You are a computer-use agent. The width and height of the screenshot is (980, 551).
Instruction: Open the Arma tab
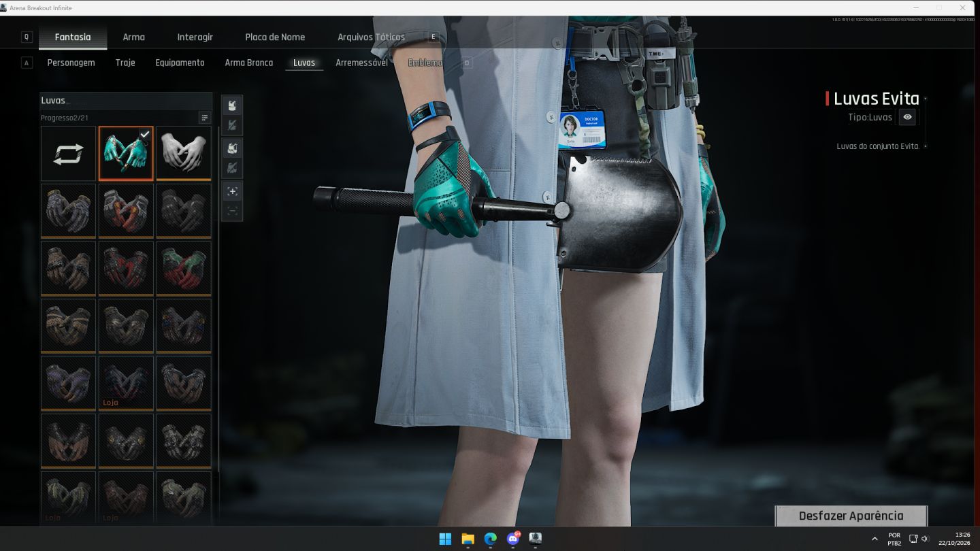point(133,37)
